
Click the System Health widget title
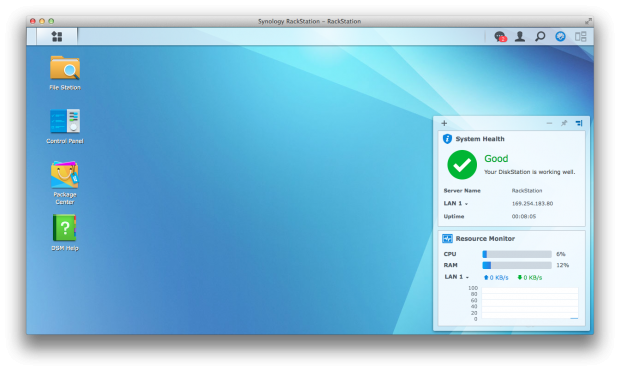click(x=480, y=139)
